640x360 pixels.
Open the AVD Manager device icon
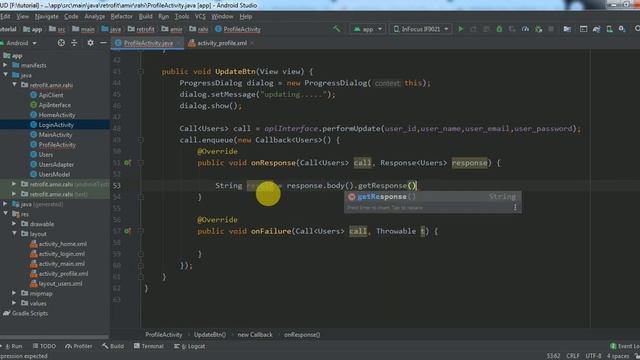coord(609,29)
